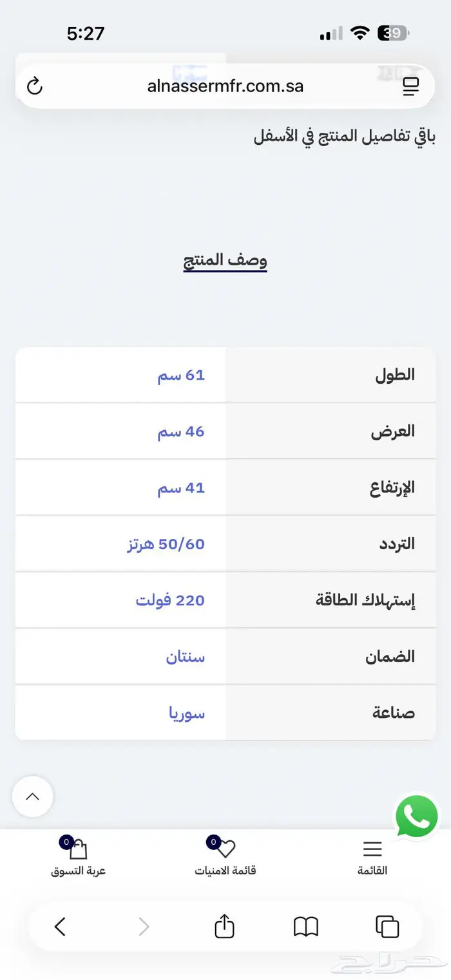Screen dimensions: 451x980
Task: Select the وصف المنتج tab heading
Action: [x=225, y=261]
